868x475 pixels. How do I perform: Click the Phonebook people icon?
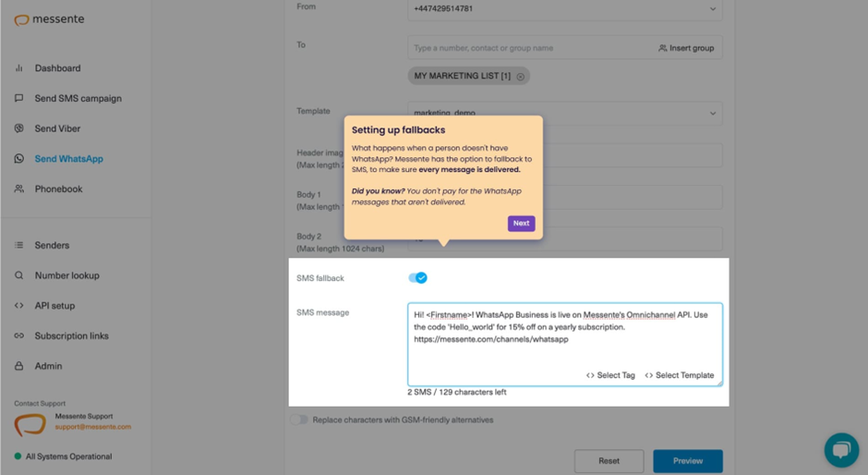coord(18,189)
